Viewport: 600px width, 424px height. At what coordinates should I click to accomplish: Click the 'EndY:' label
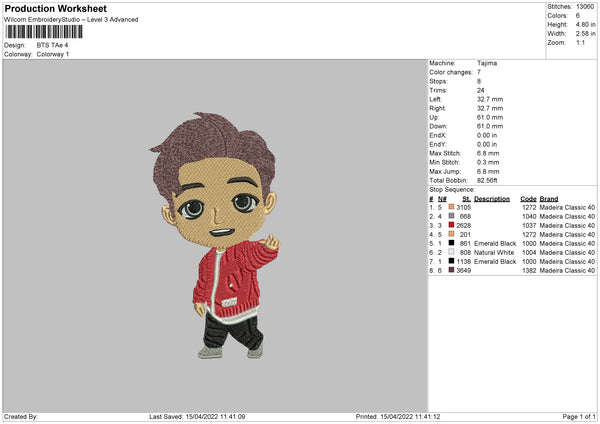pos(438,144)
